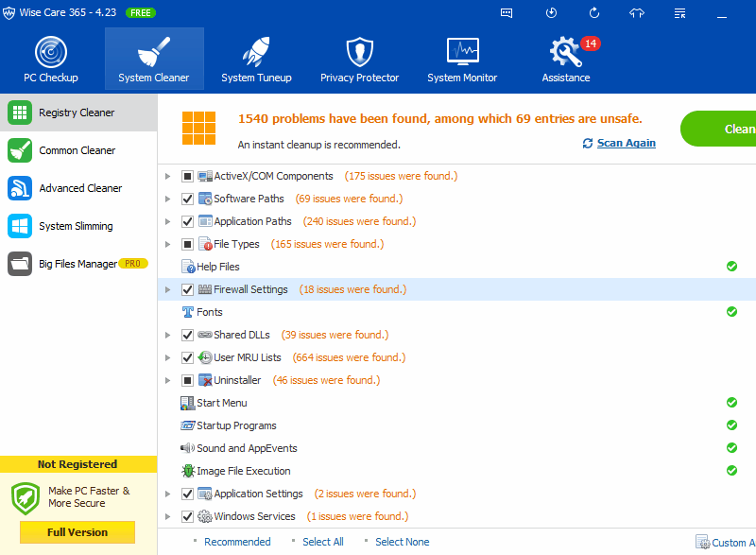Uncheck the Application Paths checkbox
This screenshot has height=555, width=756.
pos(187,221)
